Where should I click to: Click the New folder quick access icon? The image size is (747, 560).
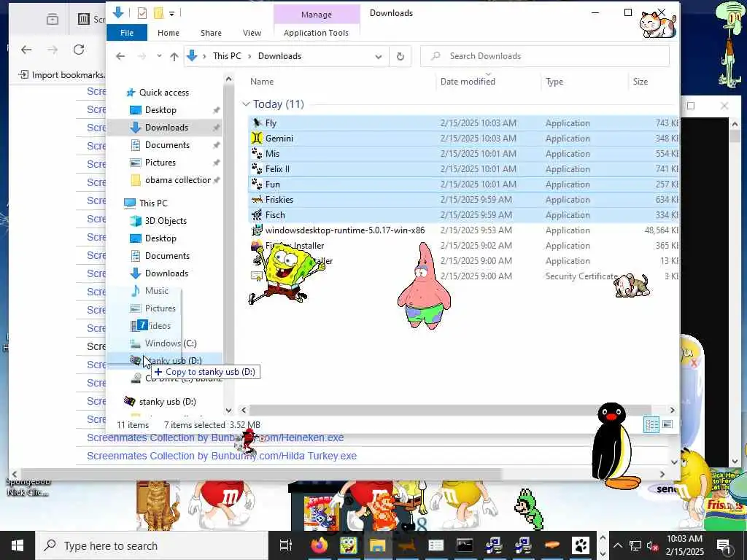coord(158,13)
